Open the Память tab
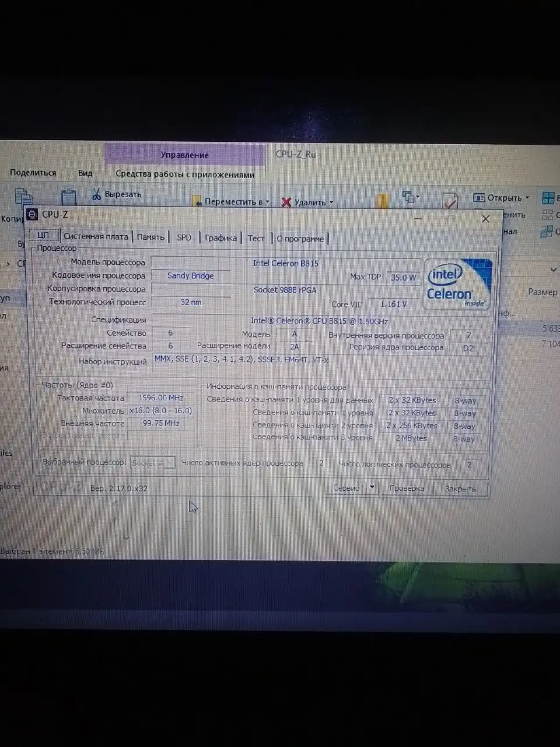This screenshot has width=560, height=747. pyautogui.click(x=150, y=237)
